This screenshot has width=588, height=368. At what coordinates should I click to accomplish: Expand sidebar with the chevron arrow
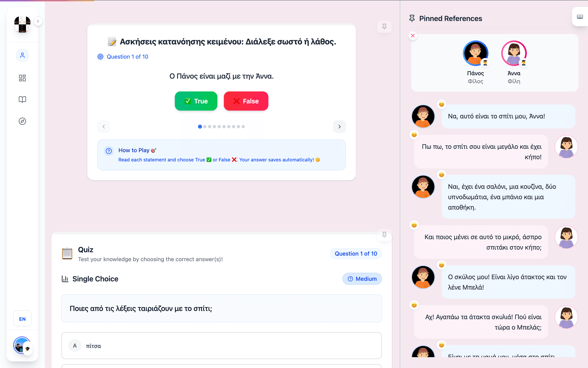click(x=38, y=21)
